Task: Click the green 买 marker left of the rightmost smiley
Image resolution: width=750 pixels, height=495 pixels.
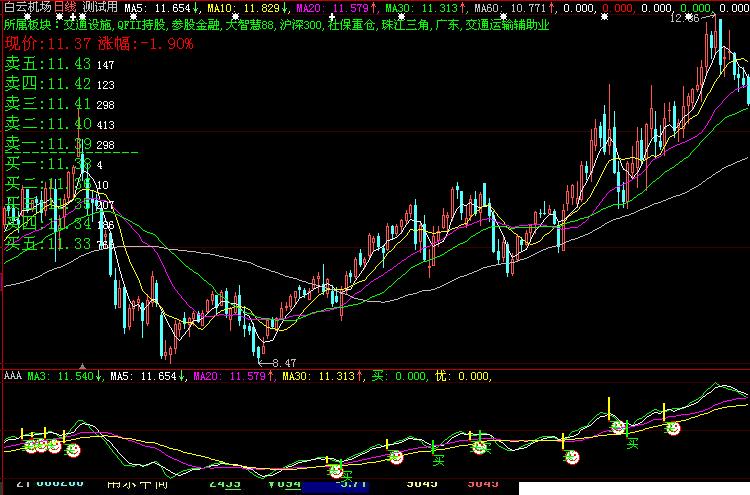Action: point(632,443)
